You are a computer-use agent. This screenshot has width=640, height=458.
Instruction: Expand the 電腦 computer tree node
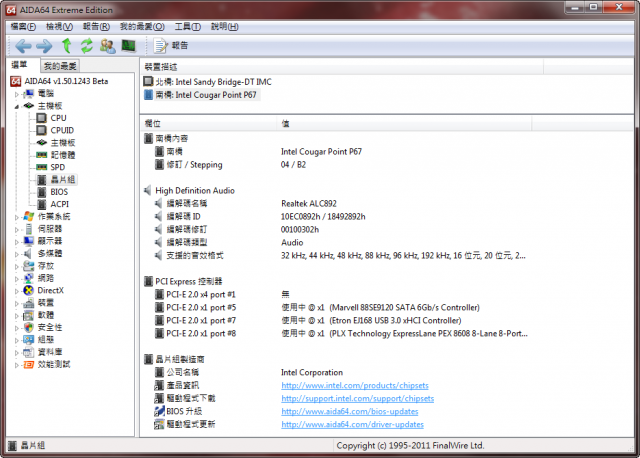tap(16, 93)
